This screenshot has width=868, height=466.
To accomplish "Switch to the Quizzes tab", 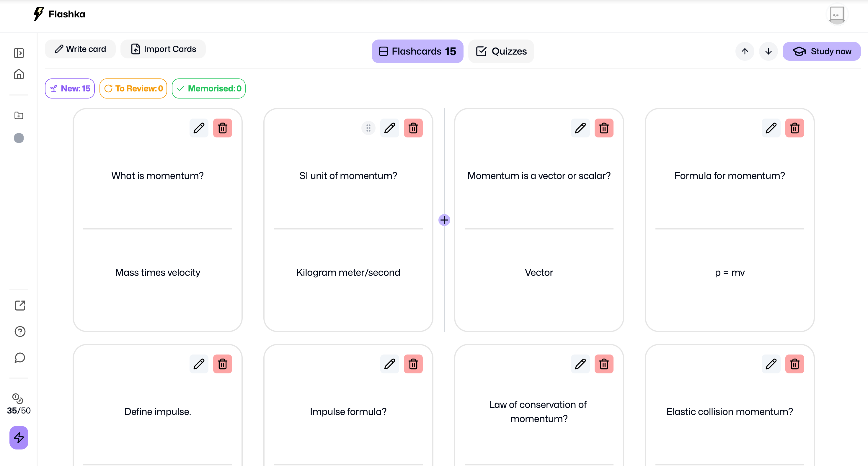I will click(x=501, y=51).
